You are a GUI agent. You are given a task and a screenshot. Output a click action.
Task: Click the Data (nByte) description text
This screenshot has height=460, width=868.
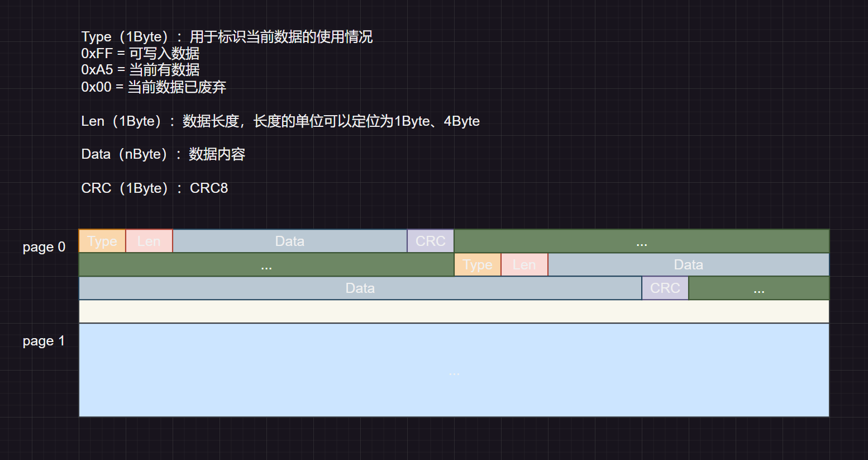[163, 154]
